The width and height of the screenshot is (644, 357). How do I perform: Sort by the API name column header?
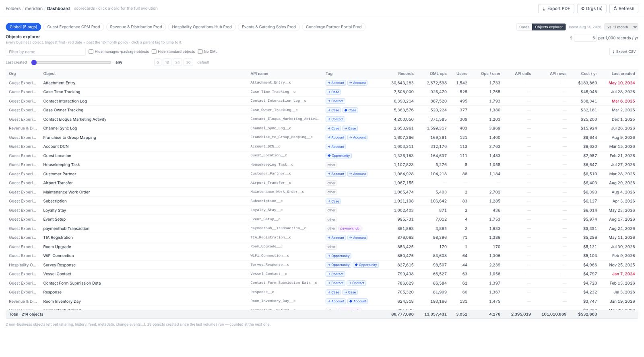pyautogui.click(x=259, y=74)
